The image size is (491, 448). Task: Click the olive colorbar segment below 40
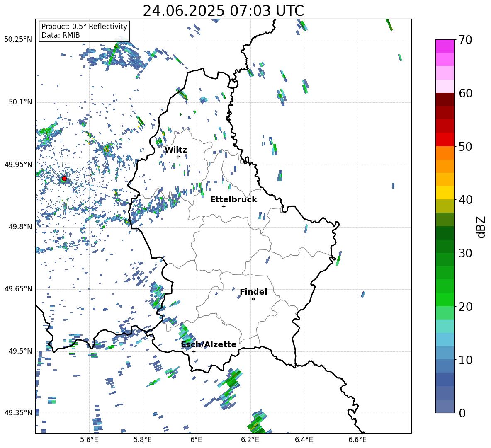[x=445, y=206]
